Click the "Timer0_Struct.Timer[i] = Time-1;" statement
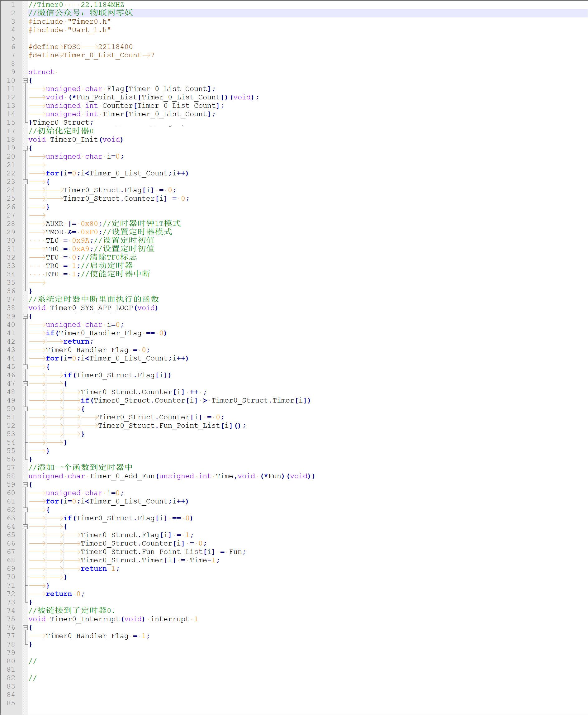This screenshot has height=715, width=588. [150, 560]
